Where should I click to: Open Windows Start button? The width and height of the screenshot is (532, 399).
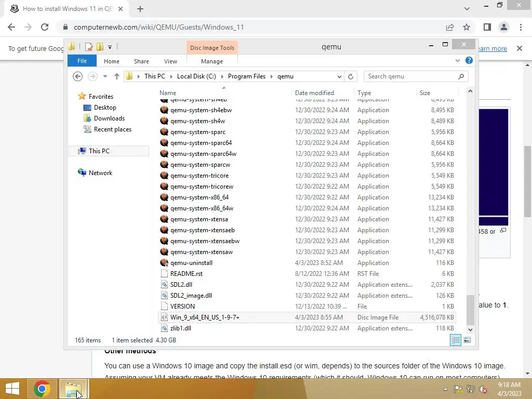pos(12,389)
